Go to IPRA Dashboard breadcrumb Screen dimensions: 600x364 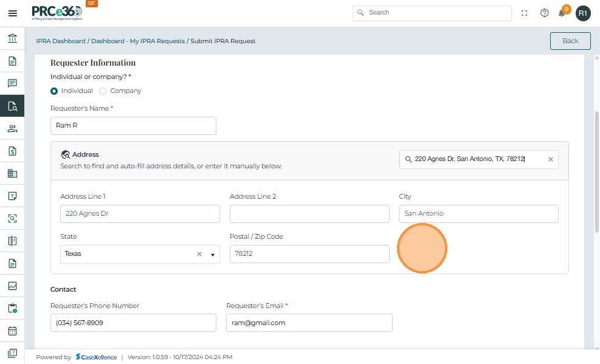pyautogui.click(x=61, y=41)
